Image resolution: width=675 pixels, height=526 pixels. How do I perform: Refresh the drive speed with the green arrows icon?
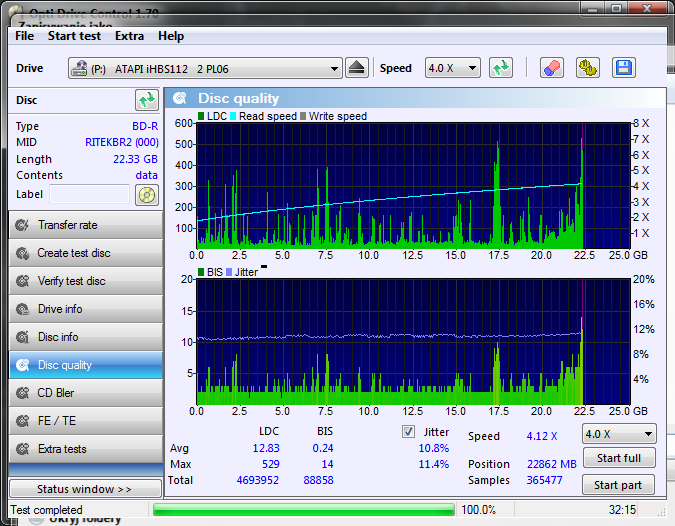(501, 68)
